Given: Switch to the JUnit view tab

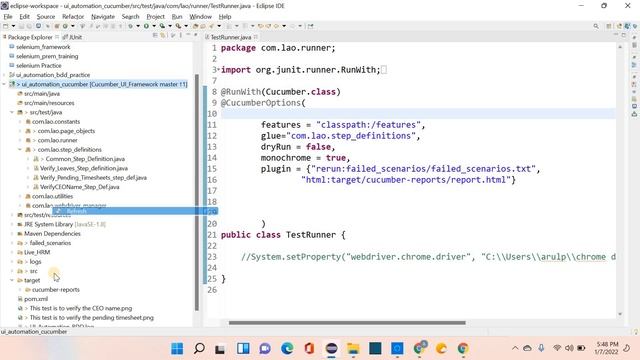Looking at the screenshot, I should tap(73, 37).
